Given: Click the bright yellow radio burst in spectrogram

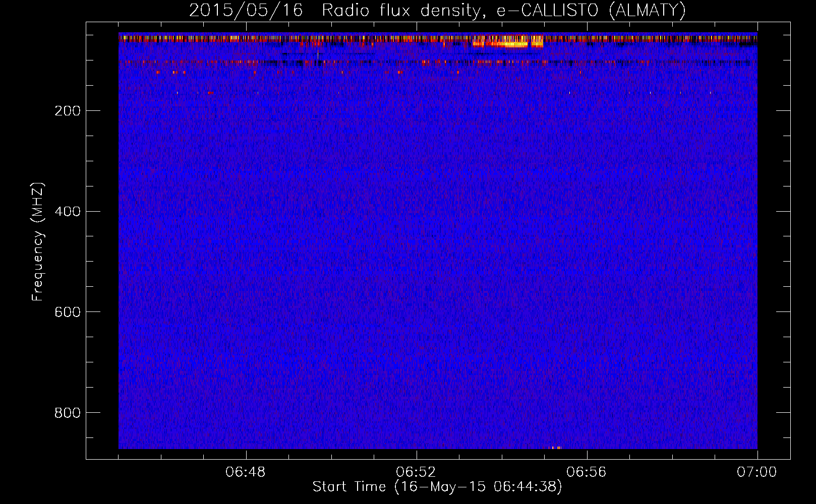Looking at the screenshot, I should 508,41.
